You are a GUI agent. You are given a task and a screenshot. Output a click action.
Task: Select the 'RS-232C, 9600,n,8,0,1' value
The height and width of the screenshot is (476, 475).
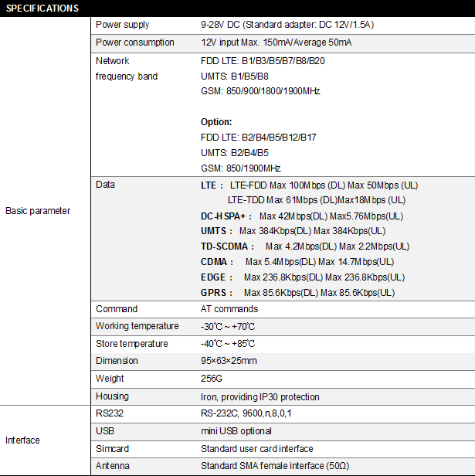[x=246, y=413]
